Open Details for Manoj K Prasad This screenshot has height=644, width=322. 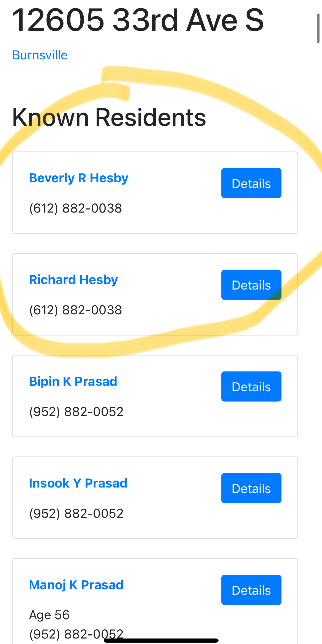tap(251, 590)
